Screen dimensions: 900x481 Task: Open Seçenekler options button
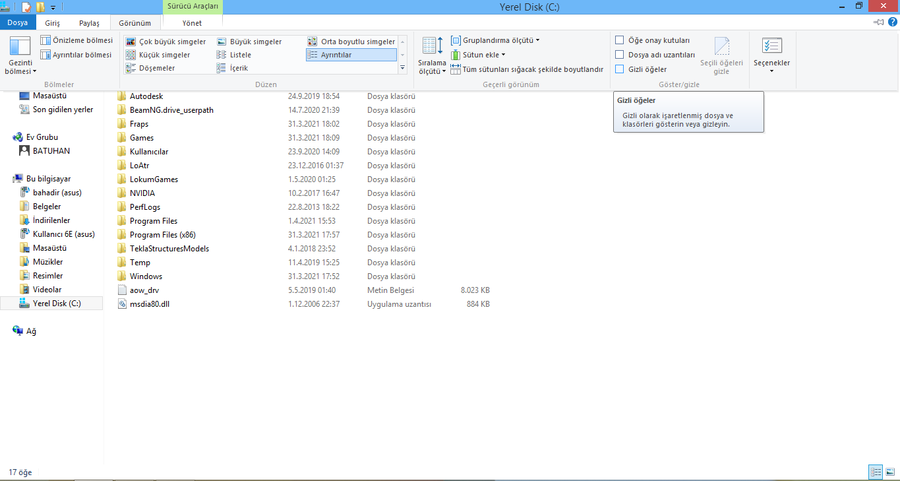pyautogui.click(x=771, y=55)
